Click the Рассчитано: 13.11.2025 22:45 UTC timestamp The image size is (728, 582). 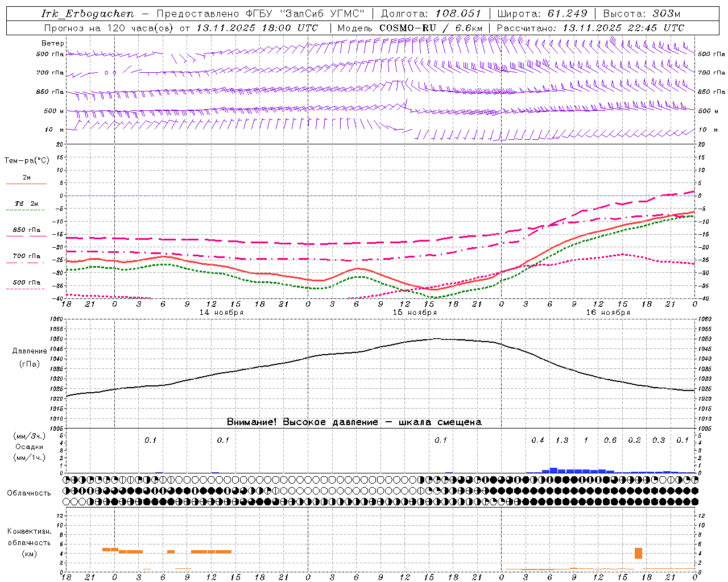pos(590,28)
